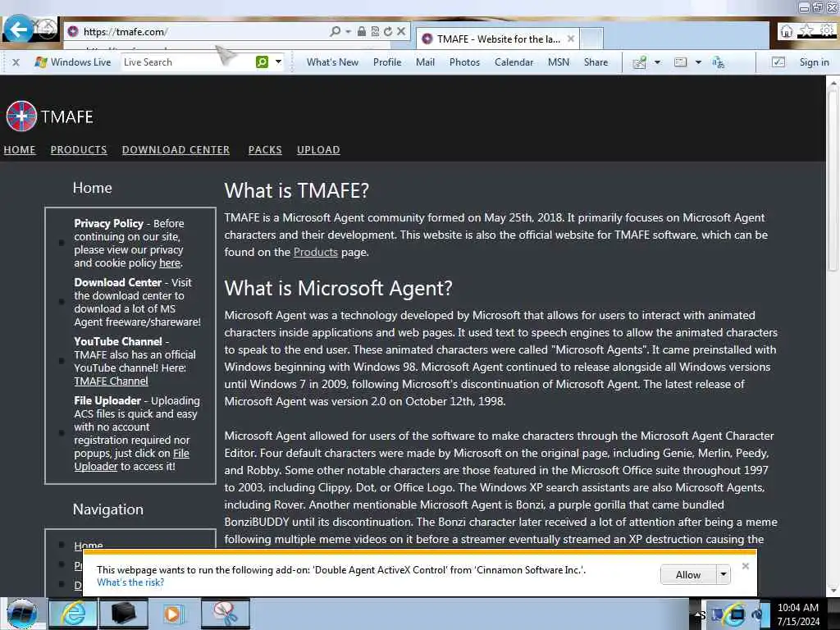Go to PRODUCTS in the site menu
Image resolution: width=840 pixels, height=630 pixels.
[x=79, y=150]
